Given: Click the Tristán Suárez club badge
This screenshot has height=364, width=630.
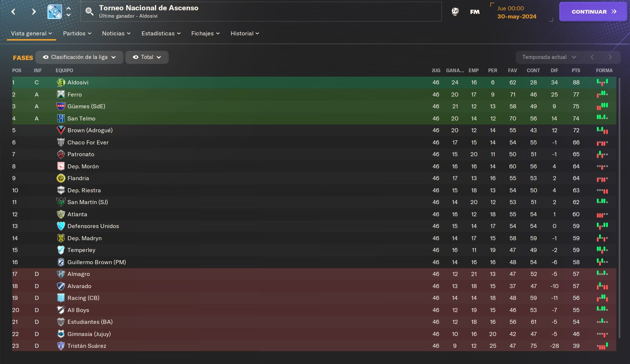Looking at the screenshot, I should click(61, 346).
